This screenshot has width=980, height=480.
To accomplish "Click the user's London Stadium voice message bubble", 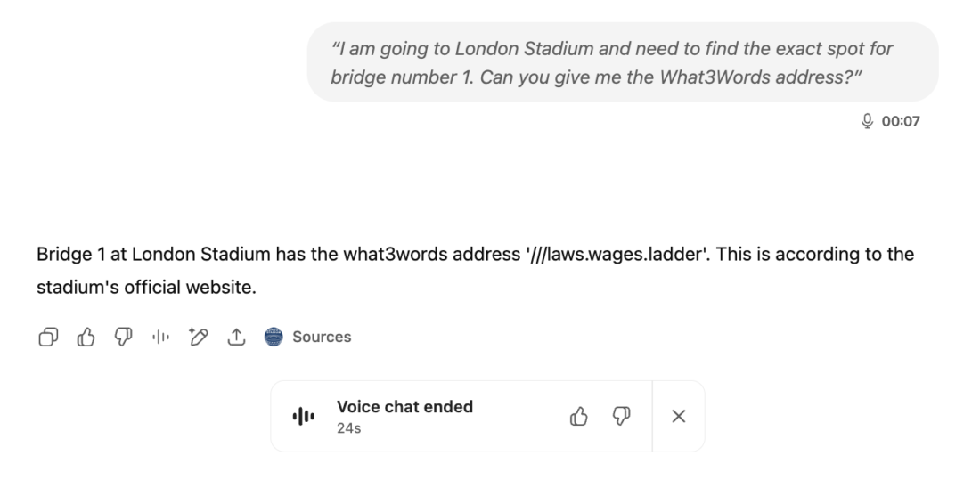I will pyautogui.click(x=623, y=62).
